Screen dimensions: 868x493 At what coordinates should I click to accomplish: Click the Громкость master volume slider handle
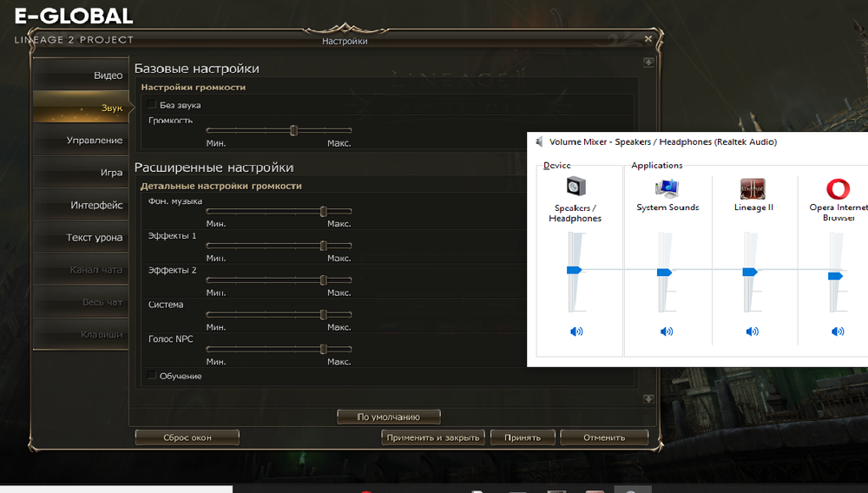click(x=293, y=130)
